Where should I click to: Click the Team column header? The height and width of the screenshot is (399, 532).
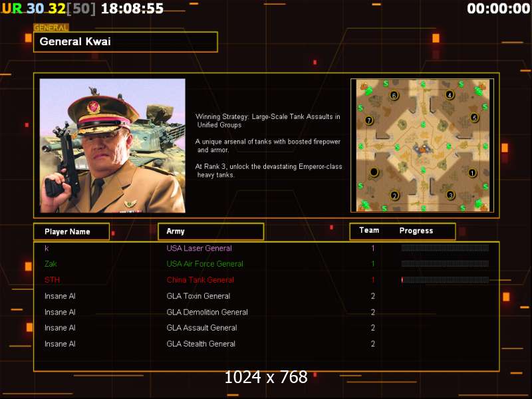[369, 230]
